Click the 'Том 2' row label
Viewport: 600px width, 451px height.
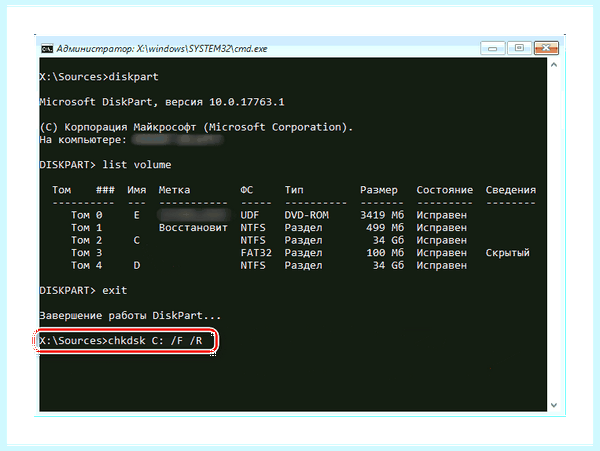point(86,241)
